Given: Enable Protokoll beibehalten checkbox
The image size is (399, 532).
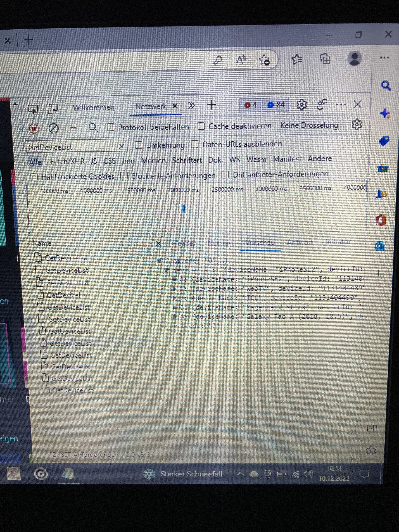Looking at the screenshot, I should click(x=110, y=127).
